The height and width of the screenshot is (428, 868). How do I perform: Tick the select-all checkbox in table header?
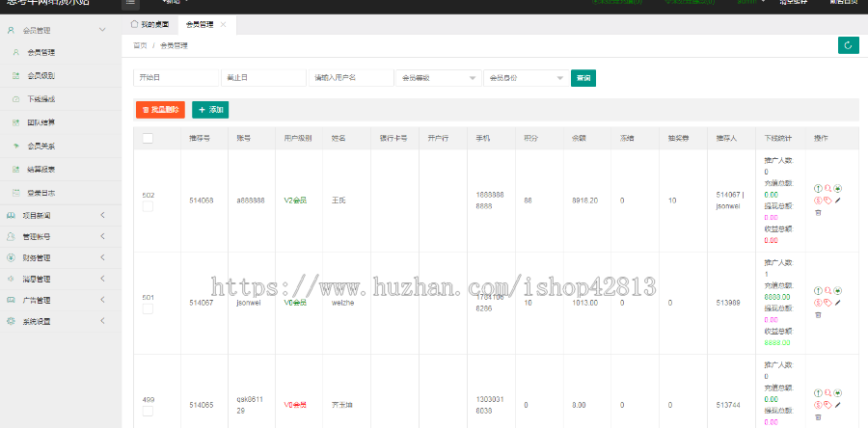(148, 138)
